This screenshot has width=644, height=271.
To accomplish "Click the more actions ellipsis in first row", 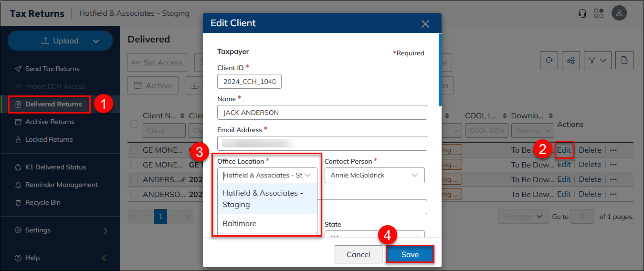I will pos(613,150).
